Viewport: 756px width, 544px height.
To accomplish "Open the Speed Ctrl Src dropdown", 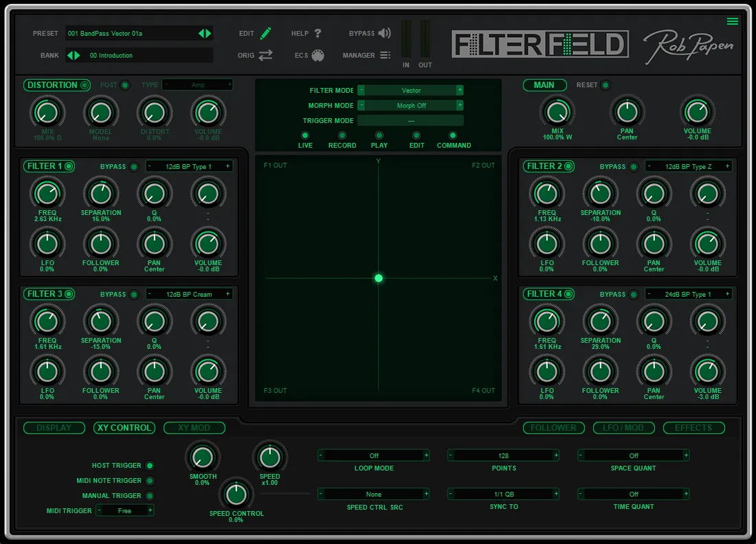I will click(x=374, y=494).
